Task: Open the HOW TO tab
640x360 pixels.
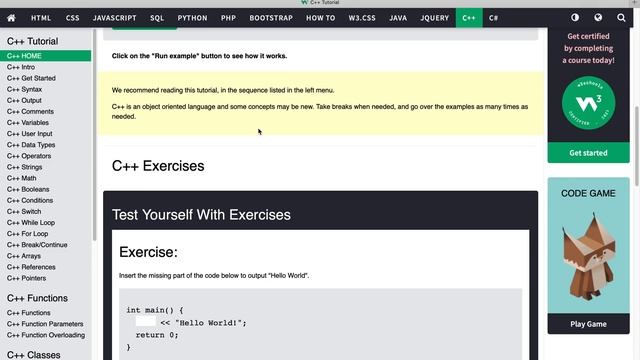Action: tap(320, 18)
